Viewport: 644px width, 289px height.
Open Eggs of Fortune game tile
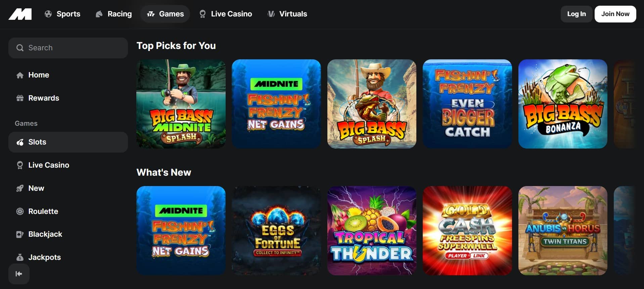click(276, 231)
